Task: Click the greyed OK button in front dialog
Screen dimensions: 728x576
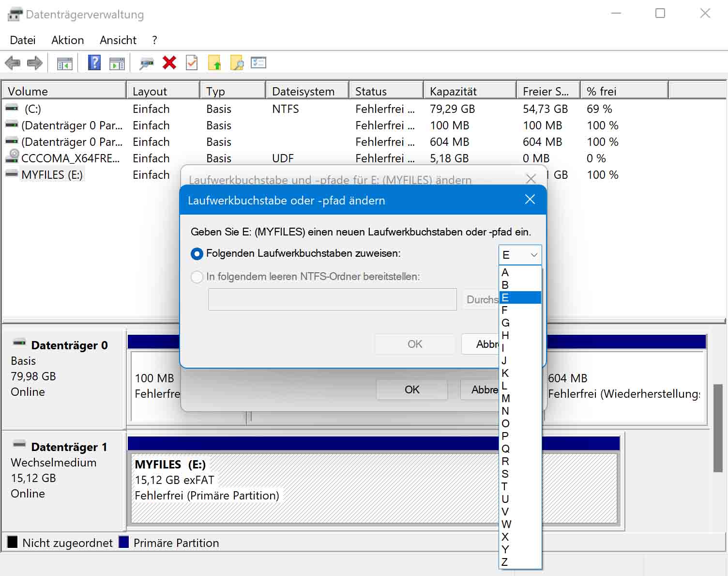Action: [415, 344]
